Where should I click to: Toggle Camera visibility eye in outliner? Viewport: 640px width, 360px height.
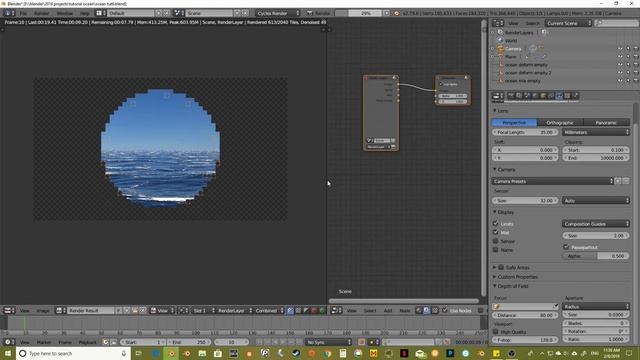620,49
